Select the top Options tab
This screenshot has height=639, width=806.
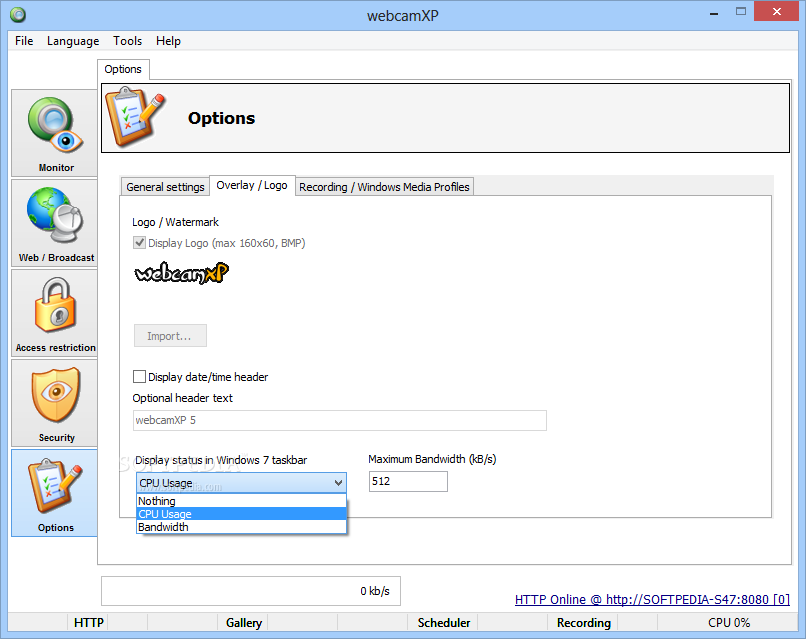point(123,69)
